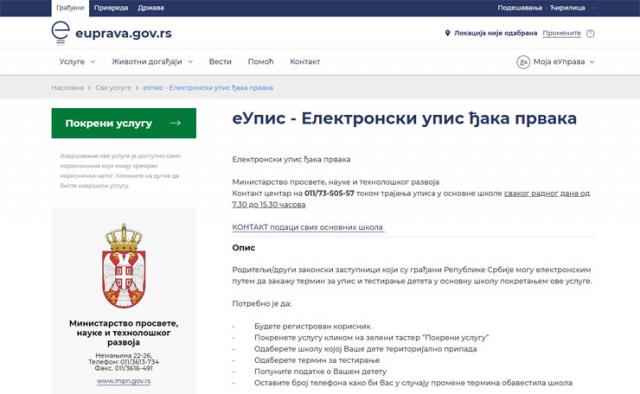The height and width of the screenshot is (394, 640).
Task: Start service with Покрени услугу button
Action: [x=124, y=123]
